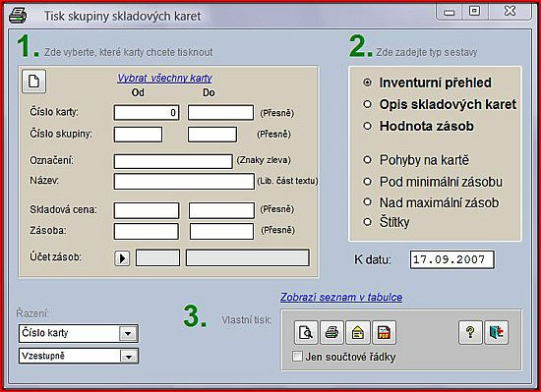Select Nad maximální zásob radio option
This screenshot has height=392, width=541.
[368, 202]
